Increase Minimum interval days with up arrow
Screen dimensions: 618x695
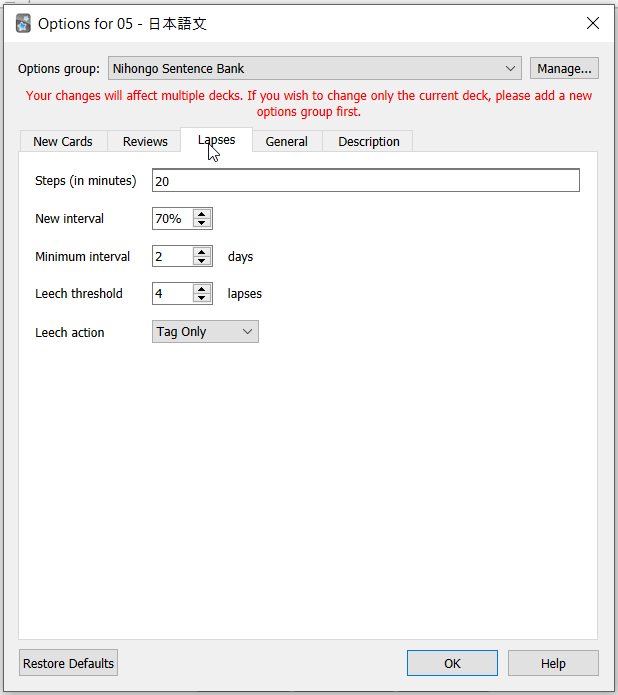(x=202, y=252)
